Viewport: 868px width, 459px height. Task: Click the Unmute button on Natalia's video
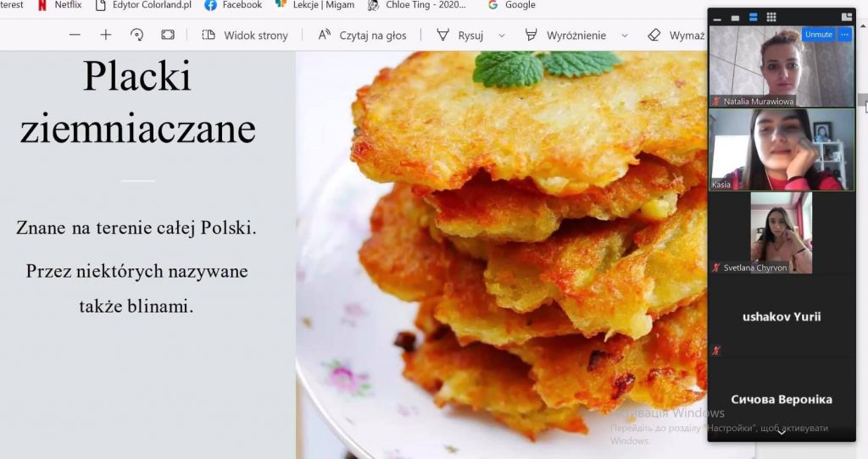[818, 34]
